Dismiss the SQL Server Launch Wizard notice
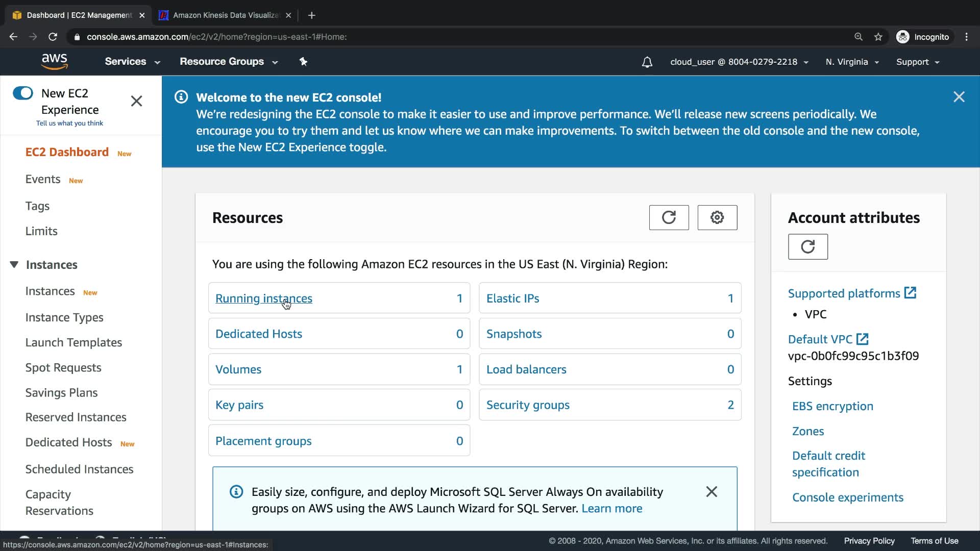Screen dimensions: 980x551 (x=712, y=492)
